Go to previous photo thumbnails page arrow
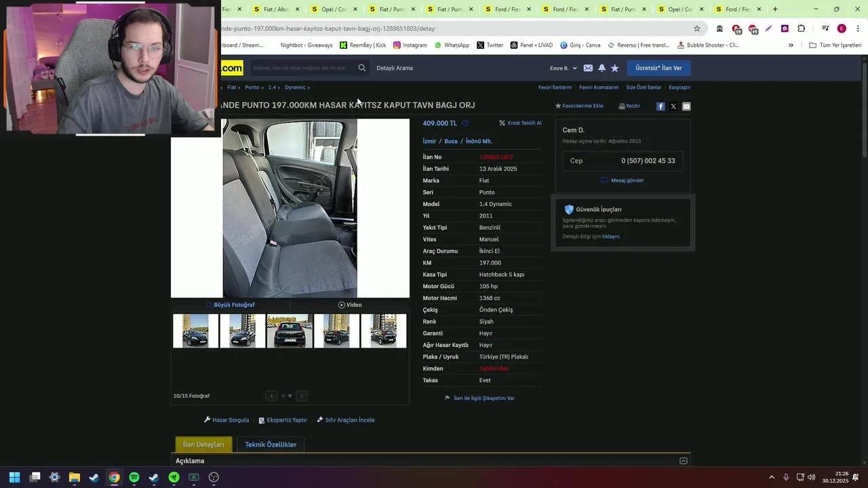 pos(271,396)
